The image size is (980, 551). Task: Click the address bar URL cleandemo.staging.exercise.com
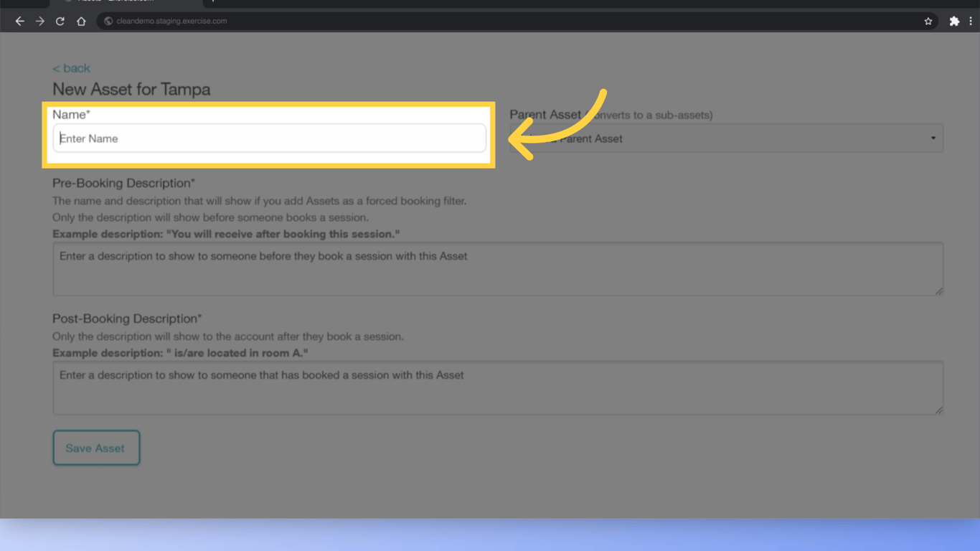coord(171,22)
